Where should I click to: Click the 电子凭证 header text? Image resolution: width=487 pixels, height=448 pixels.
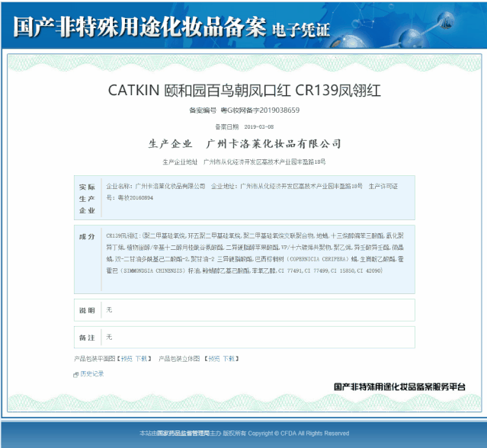point(300,30)
